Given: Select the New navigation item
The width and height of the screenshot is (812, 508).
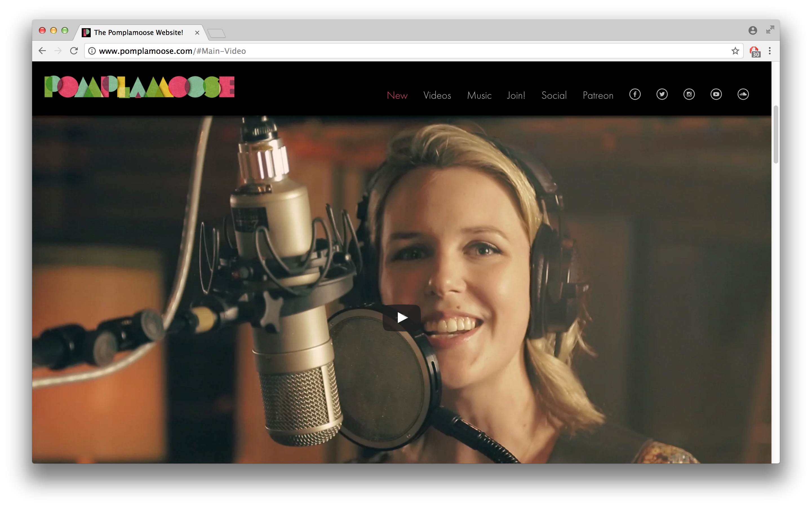Looking at the screenshot, I should 397,95.
